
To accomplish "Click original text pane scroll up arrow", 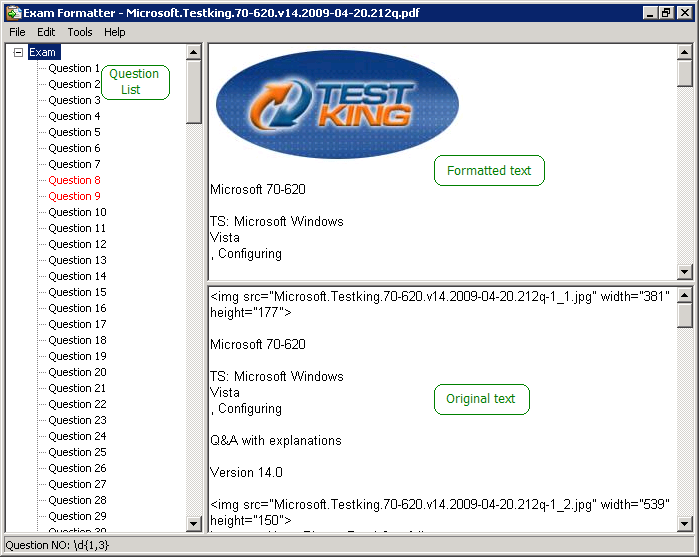I will point(684,295).
